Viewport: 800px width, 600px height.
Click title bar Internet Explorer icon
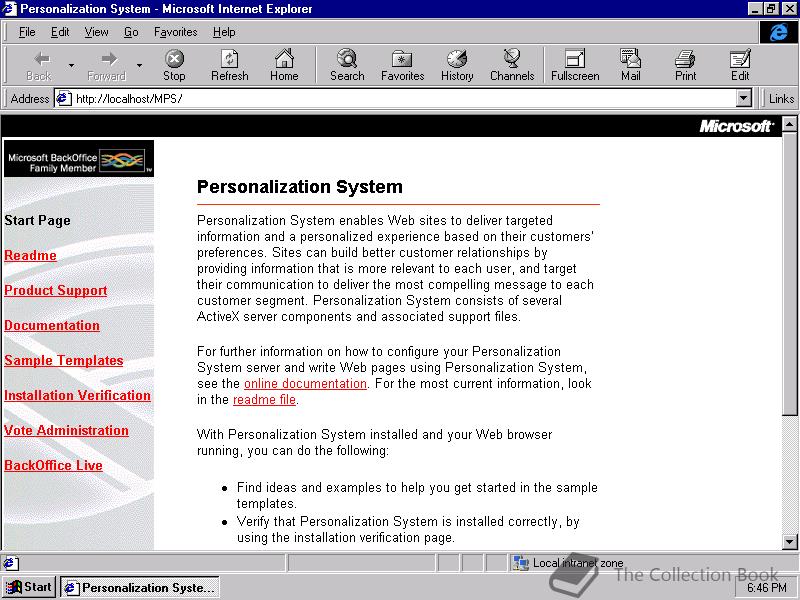[x=9, y=9]
